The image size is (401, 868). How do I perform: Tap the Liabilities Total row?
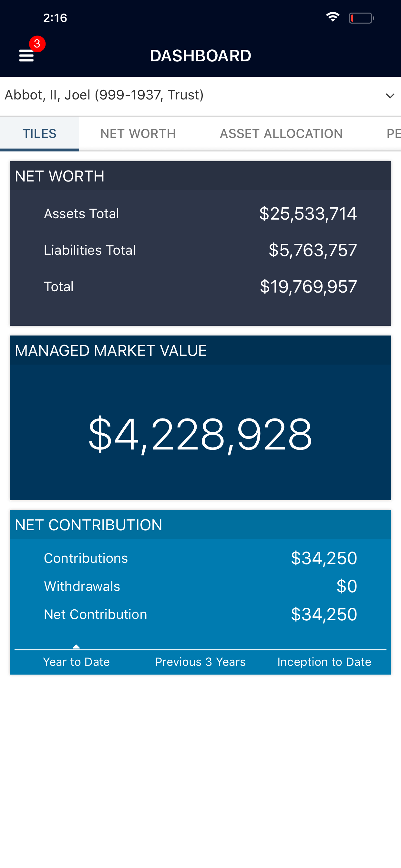tap(200, 250)
